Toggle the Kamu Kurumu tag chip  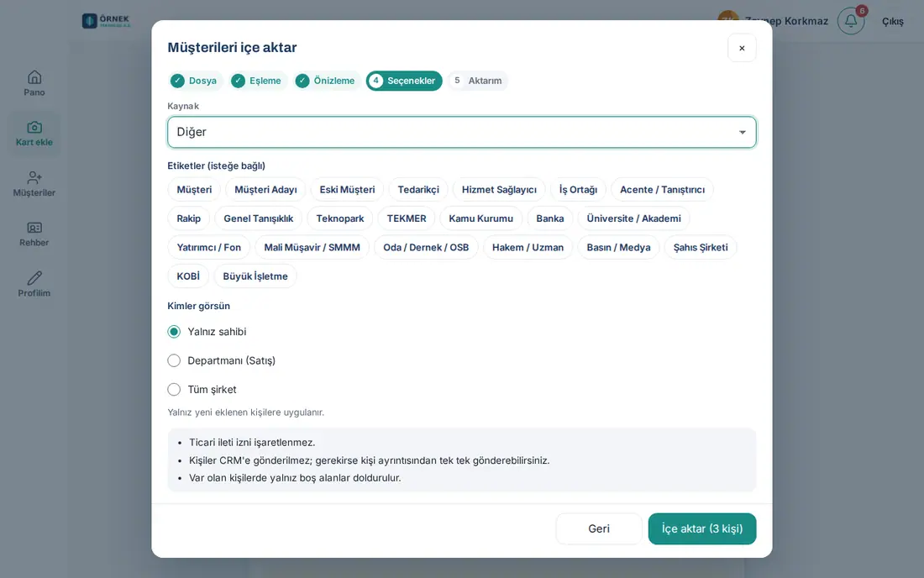pyautogui.click(x=480, y=218)
